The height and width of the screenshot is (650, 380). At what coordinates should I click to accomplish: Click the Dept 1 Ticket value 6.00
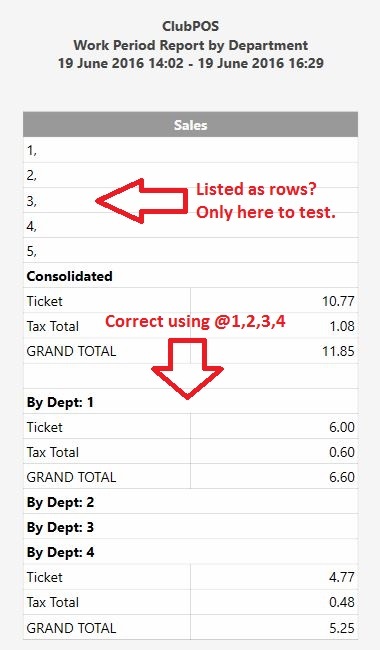click(x=342, y=427)
